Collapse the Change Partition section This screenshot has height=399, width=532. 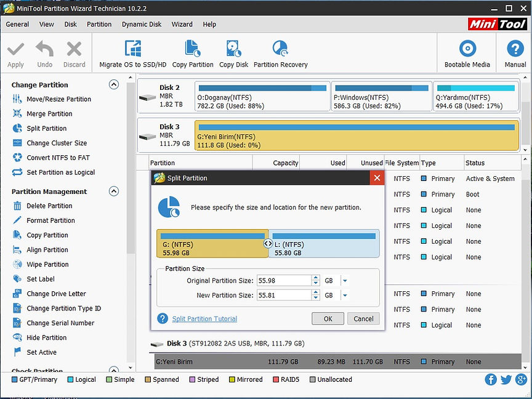click(114, 84)
